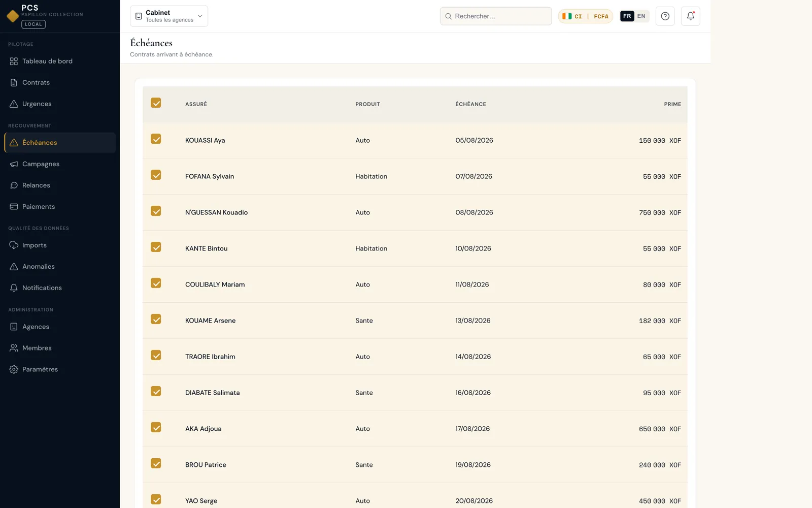Expand the Cabinet agency dropdown chevron
This screenshot has height=508, width=812.
point(200,16)
